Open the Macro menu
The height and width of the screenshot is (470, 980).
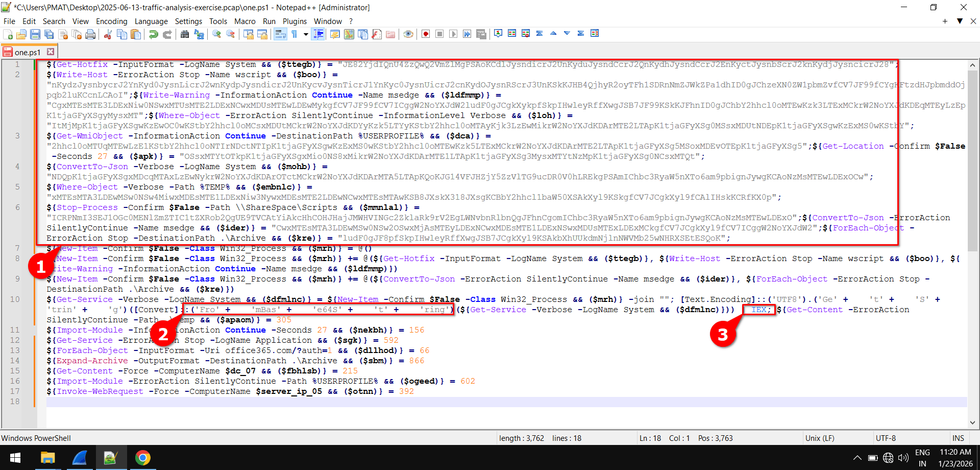(245, 21)
